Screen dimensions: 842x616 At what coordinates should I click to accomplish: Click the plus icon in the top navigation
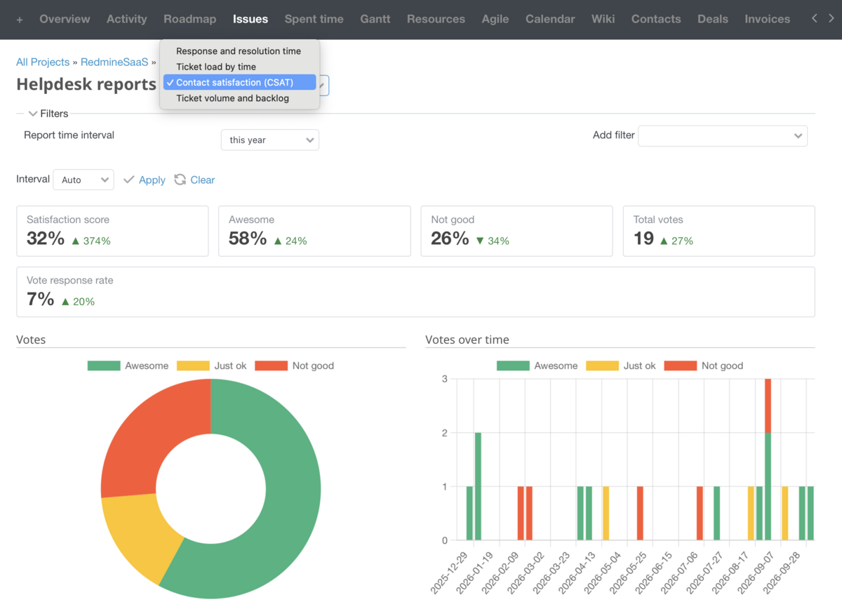pos(20,20)
